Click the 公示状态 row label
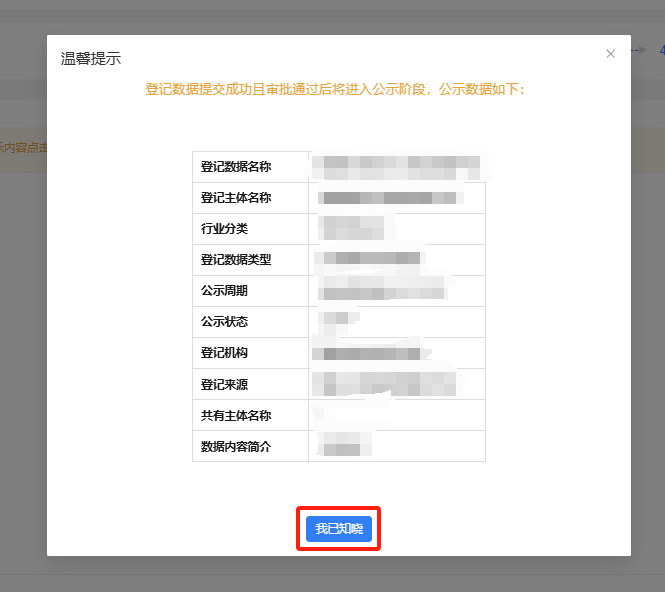 coord(224,322)
